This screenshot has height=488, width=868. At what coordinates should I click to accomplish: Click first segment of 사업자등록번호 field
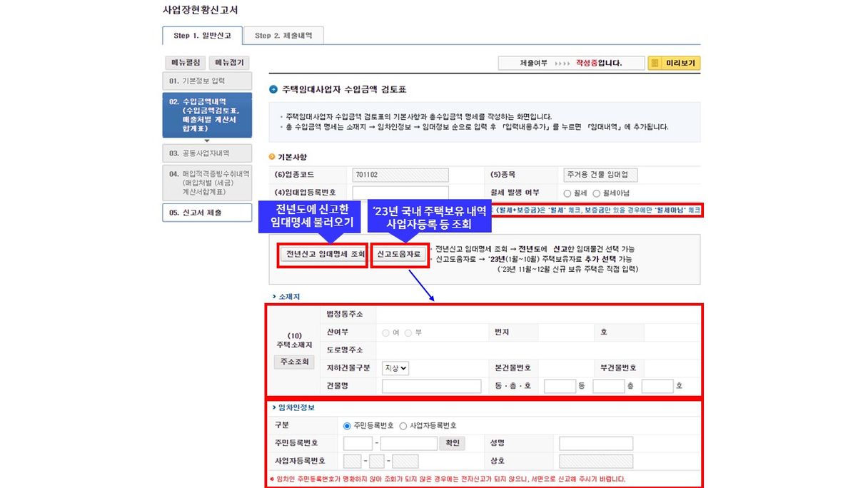(x=352, y=461)
